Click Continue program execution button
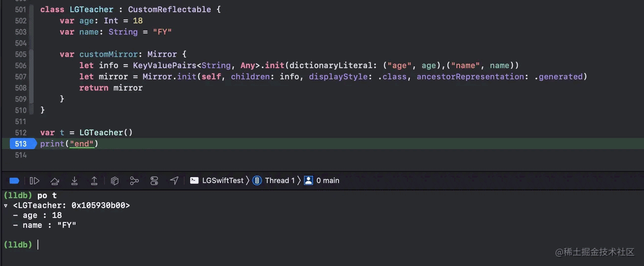 coord(35,181)
